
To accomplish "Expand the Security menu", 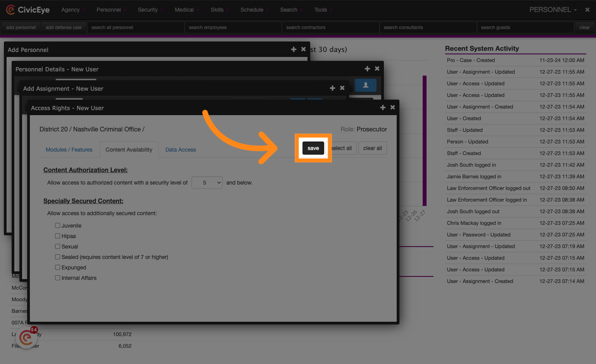I will [x=150, y=10].
